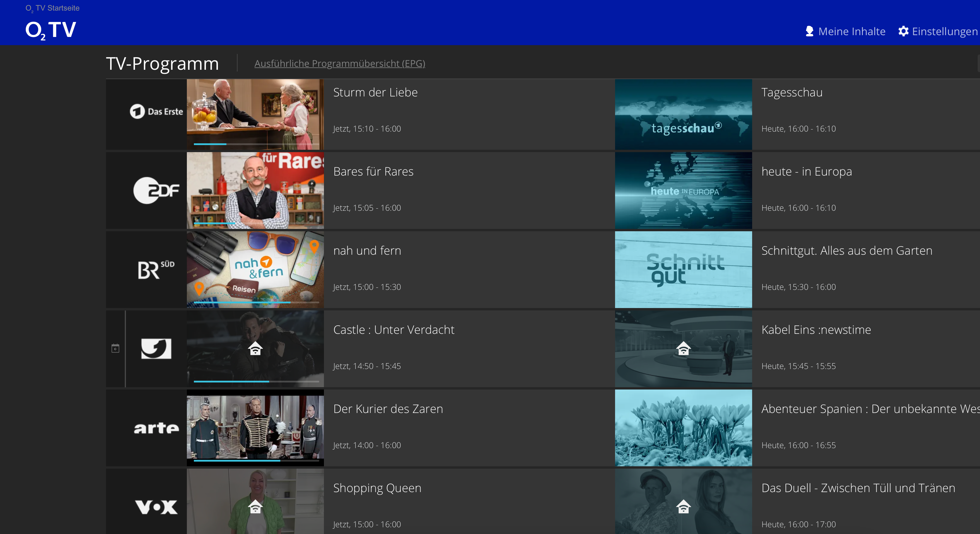
Task: Click the Abenteuer Spanien title
Action: pyautogui.click(x=870, y=409)
